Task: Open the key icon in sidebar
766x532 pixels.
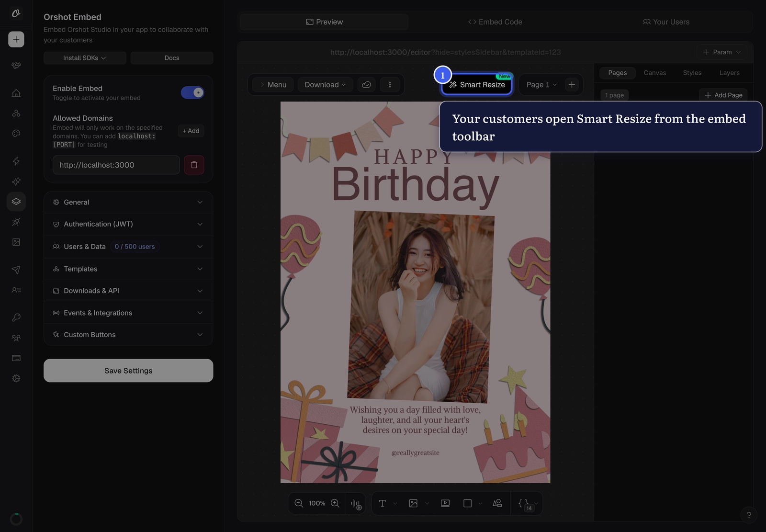Action: 16,317
